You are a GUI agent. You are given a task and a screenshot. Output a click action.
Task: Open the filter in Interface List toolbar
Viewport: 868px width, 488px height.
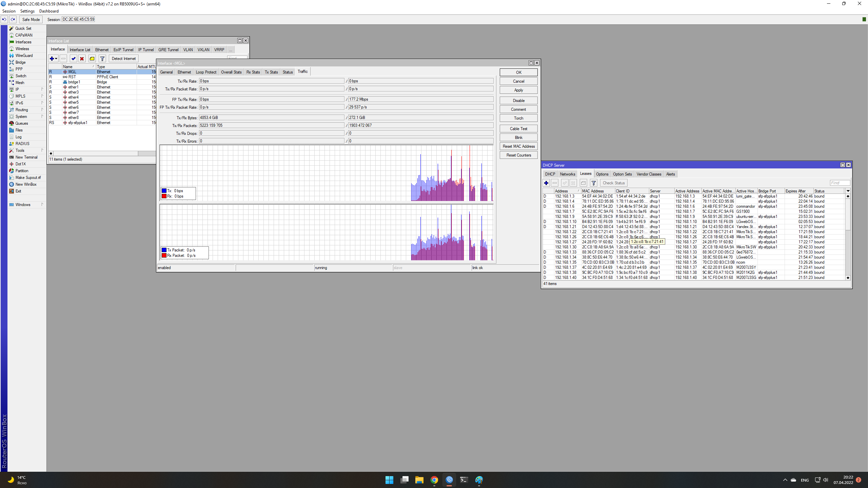102,59
